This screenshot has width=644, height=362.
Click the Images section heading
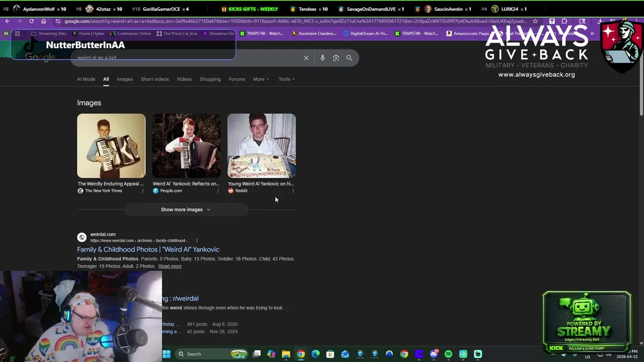point(89,103)
